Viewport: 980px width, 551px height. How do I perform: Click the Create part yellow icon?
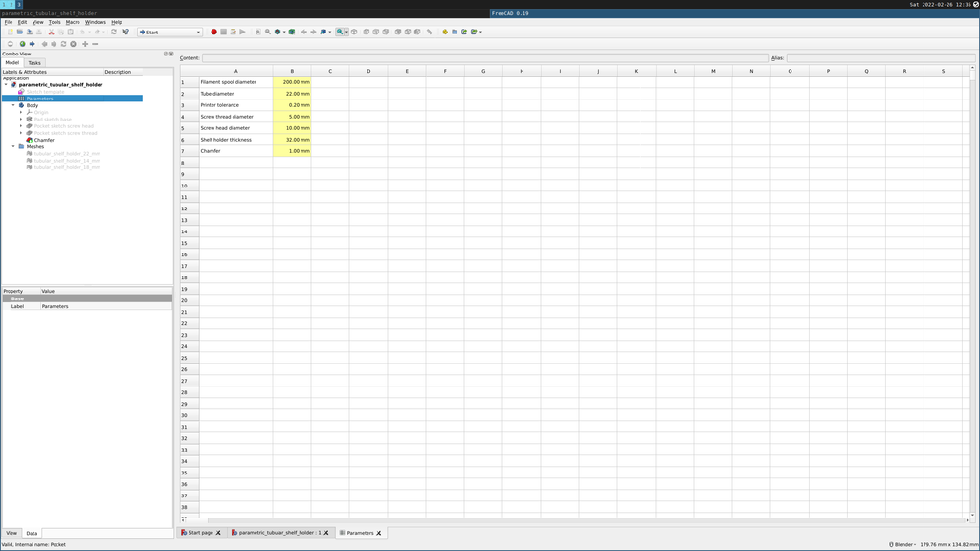[x=445, y=32]
